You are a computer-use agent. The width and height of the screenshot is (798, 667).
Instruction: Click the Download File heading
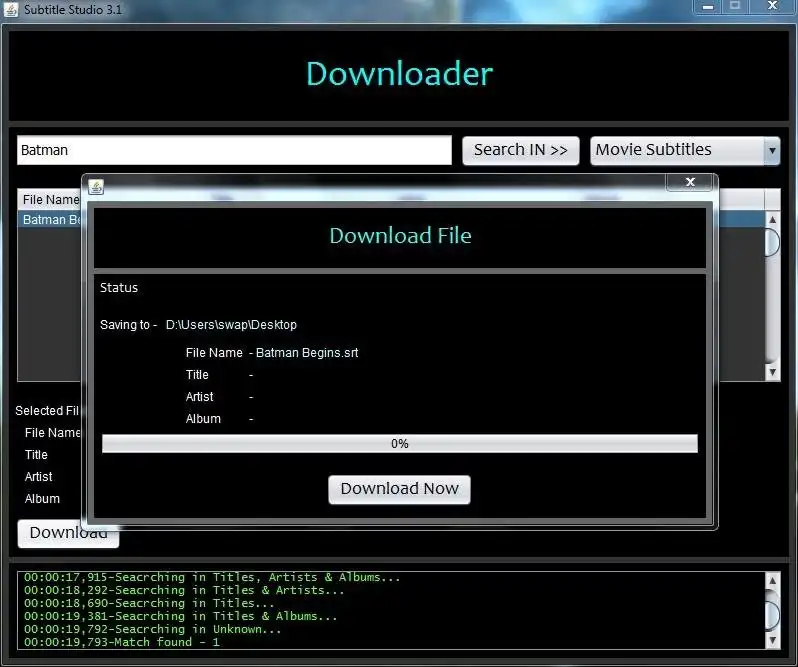tap(401, 236)
